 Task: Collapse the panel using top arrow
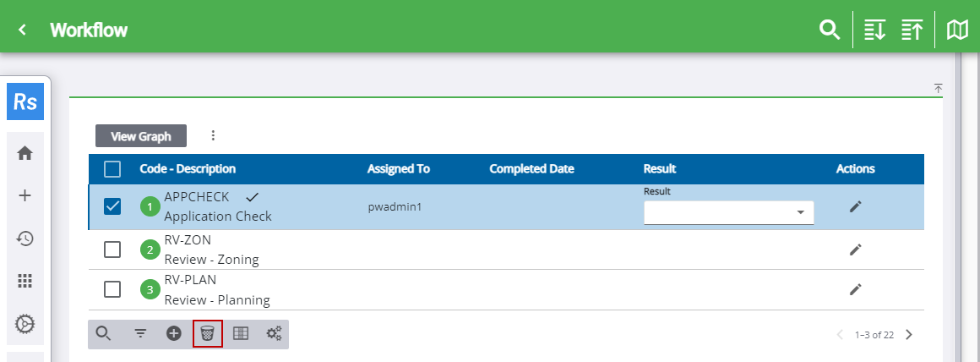pyautogui.click(x=938, y=89)
